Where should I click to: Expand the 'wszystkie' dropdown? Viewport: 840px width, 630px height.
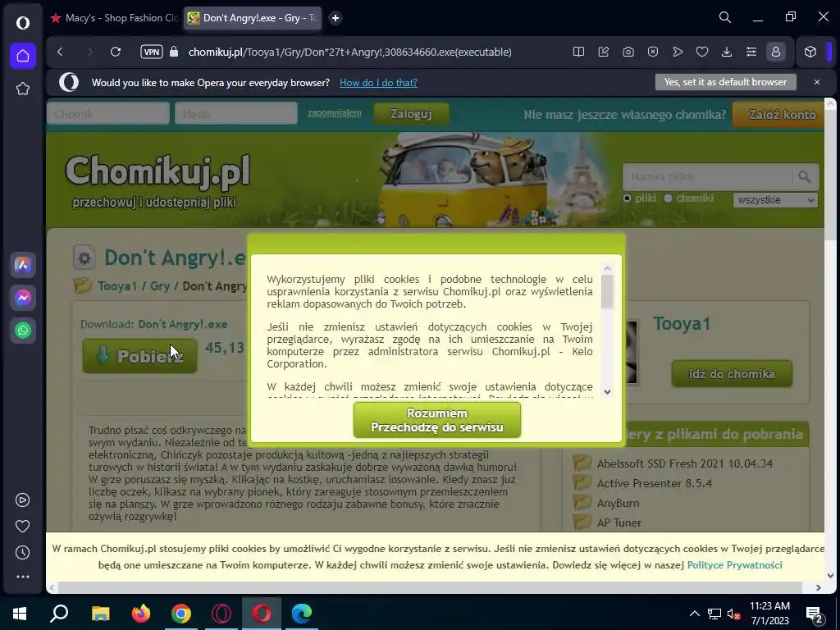[774, 200]
